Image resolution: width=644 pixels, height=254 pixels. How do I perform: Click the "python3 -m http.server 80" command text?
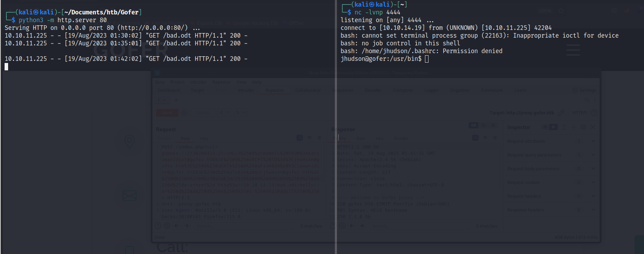63,20
